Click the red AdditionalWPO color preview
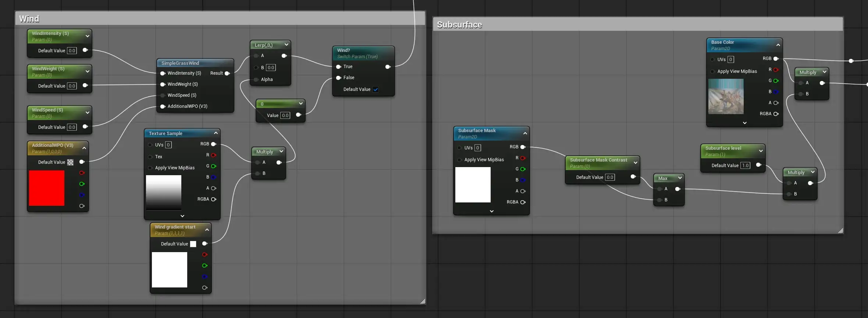The image size is (868, 318). pos(47,188)
